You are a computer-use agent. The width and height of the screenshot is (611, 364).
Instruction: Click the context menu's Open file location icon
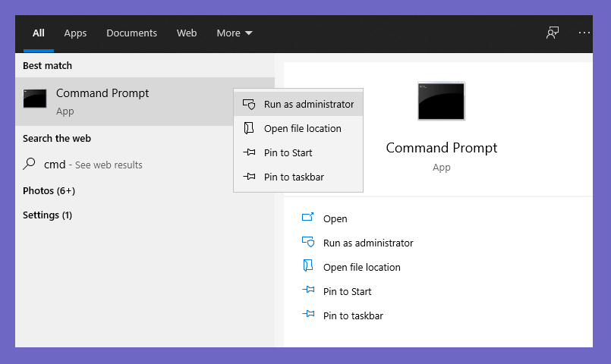click(x=249, y=128)
